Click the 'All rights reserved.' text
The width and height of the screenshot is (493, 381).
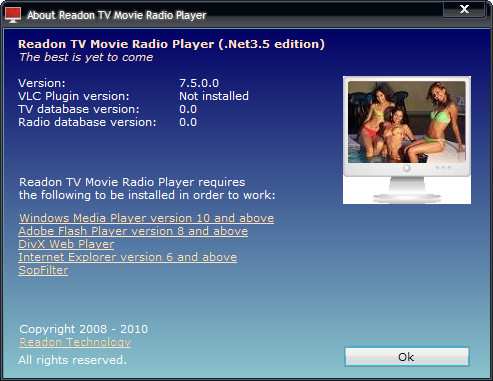click(72, 360)
